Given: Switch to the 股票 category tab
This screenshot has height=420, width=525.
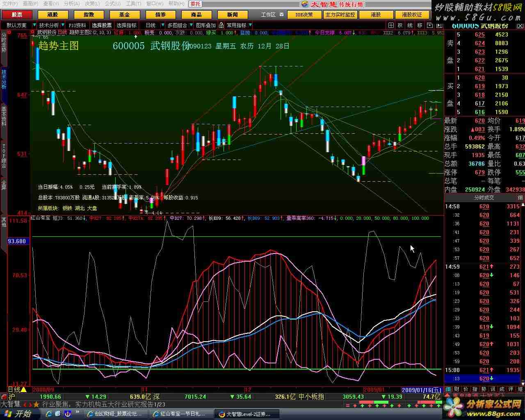Looking at the screenshot, I should coord(17,14).
